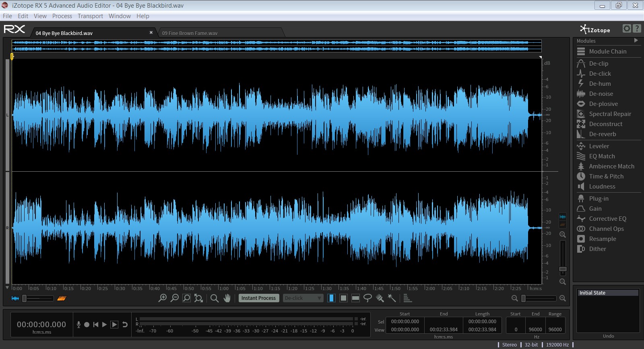The image size is (644, 349).
Task: Click the zoom in tool magnifier
Action: [162, 298]
